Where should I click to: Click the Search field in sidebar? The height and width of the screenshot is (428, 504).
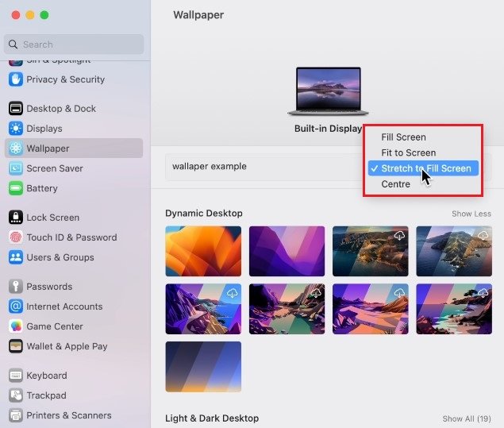75,44
